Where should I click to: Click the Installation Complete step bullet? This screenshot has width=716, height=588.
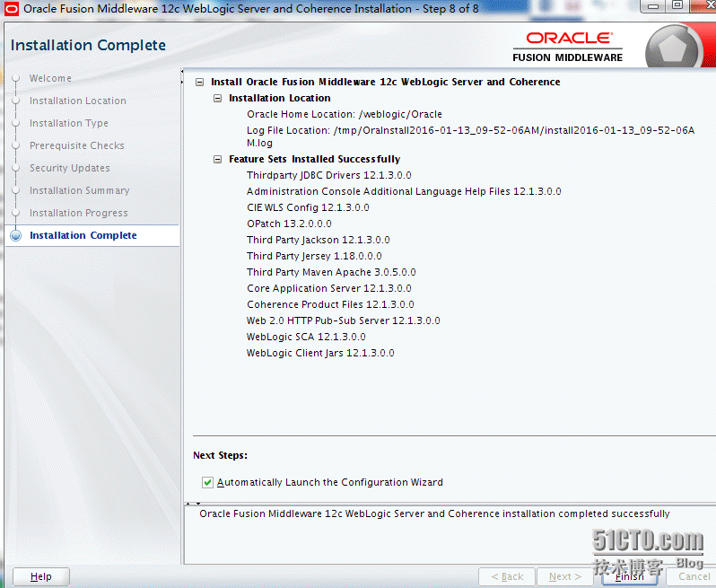pyautogui.click(x=16, y=235)
